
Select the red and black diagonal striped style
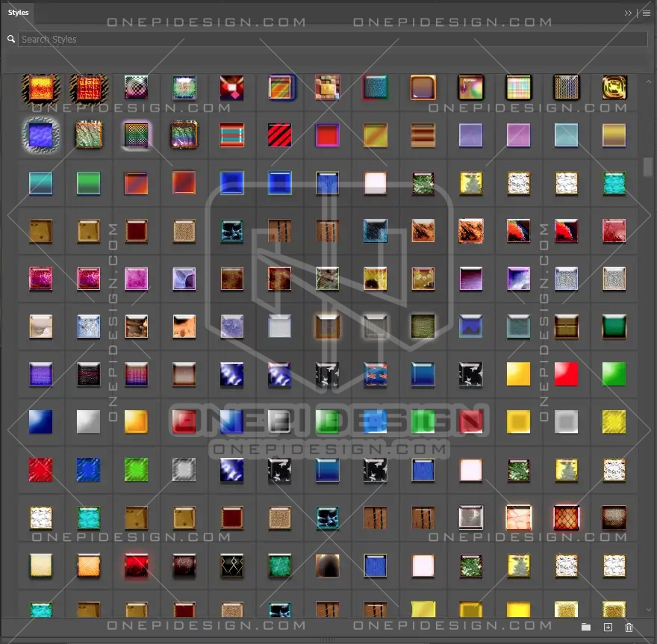tap(279, 135)
